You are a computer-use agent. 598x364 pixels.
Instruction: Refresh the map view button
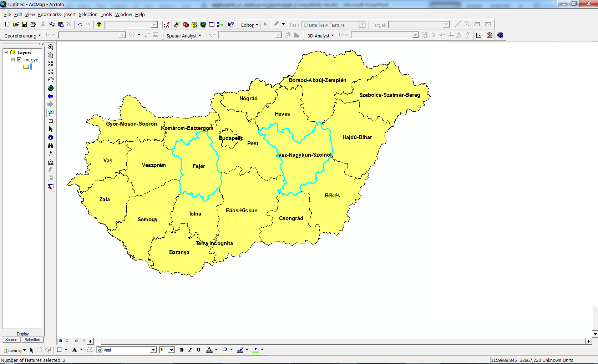tap(76, 341)
